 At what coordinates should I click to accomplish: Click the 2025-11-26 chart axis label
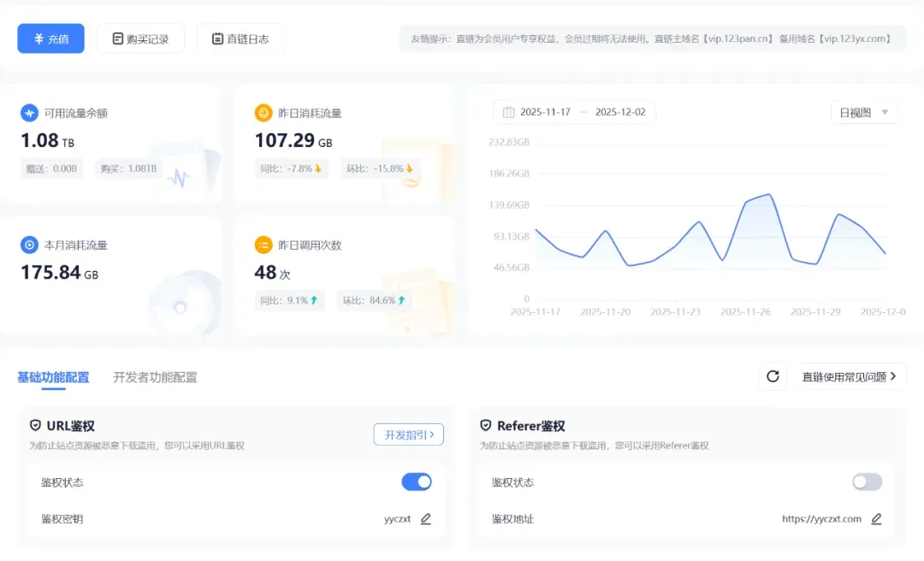745,312
